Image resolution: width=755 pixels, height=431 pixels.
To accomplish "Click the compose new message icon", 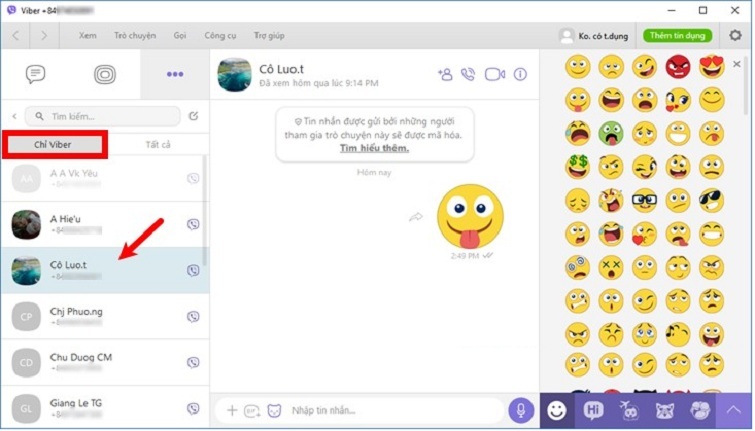I will point(193,116).
